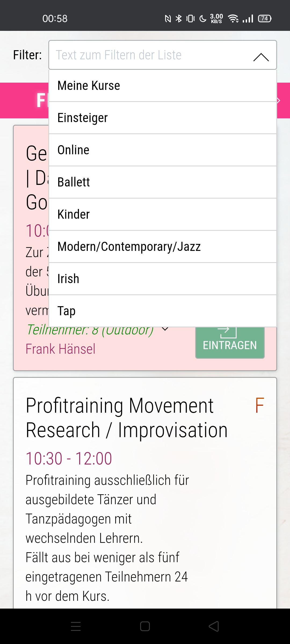Viewport: 290px width, 644px height.
Task: Select Online from the filter list
Action: (163, 150)
